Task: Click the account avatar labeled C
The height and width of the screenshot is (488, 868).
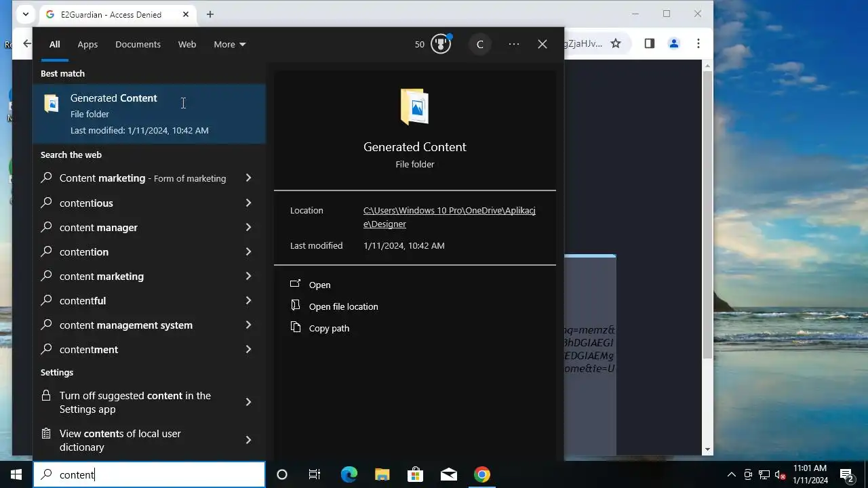Action: pos(479,44)
